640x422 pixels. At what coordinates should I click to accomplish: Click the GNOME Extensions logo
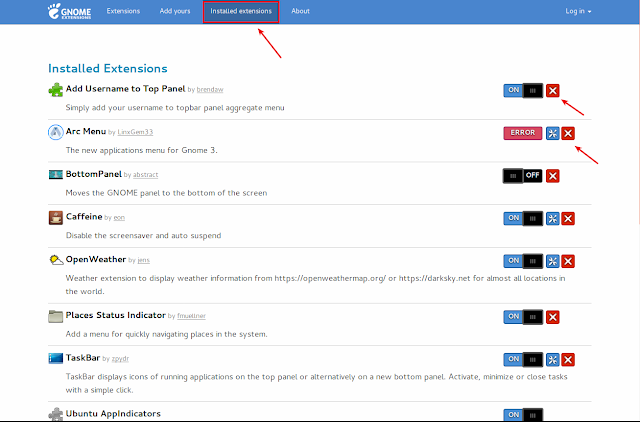coord(69,11)
